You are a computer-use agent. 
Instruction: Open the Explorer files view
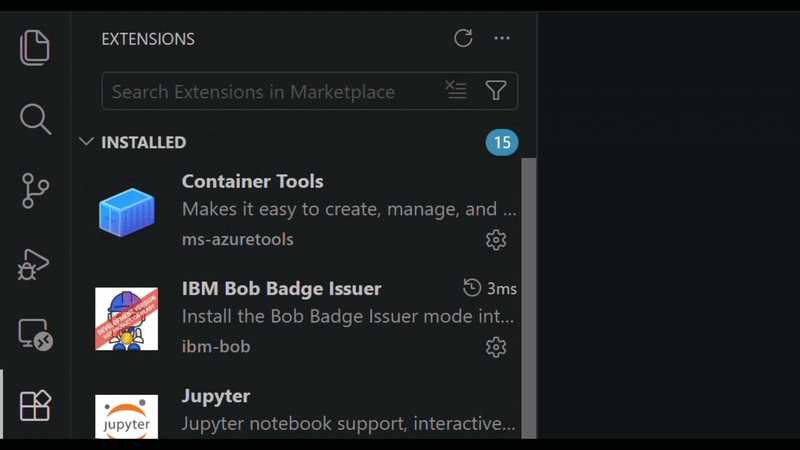tap(35, 47)
